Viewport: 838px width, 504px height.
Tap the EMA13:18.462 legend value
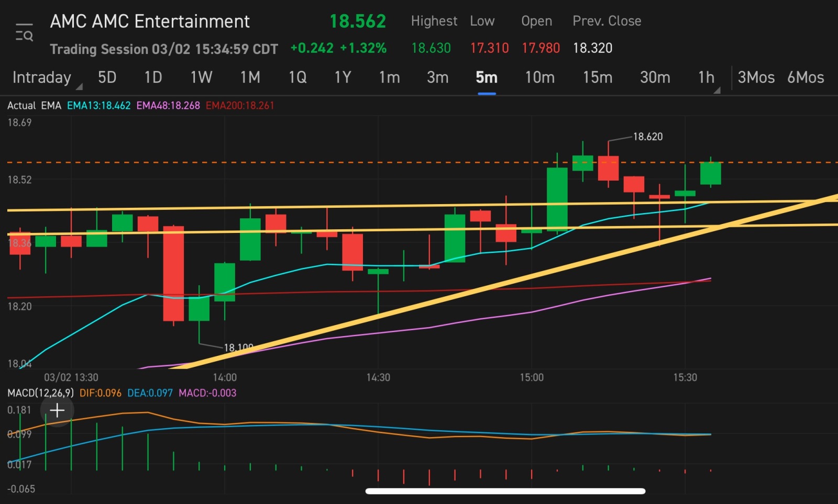[x=98, y=106]
